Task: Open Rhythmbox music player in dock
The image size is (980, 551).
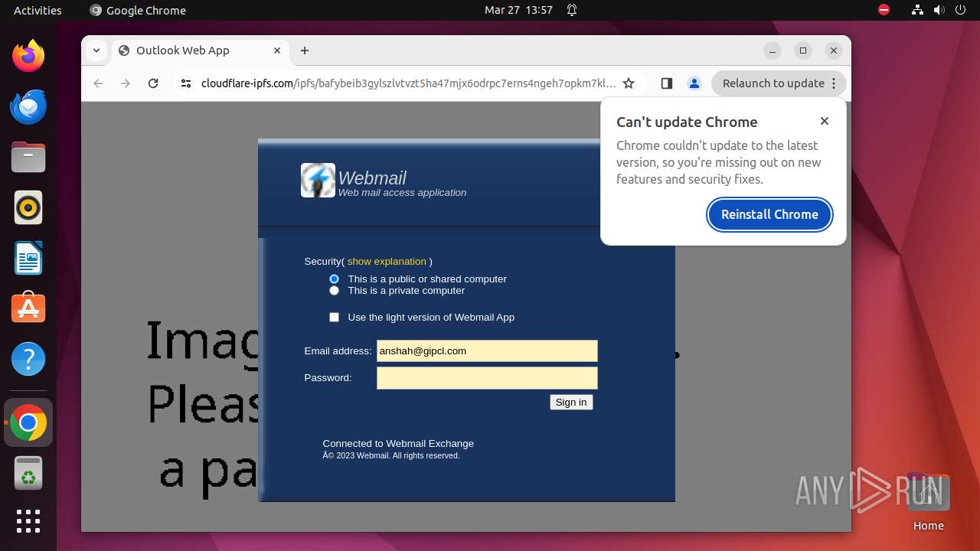Action: click(x=28, y=207)
